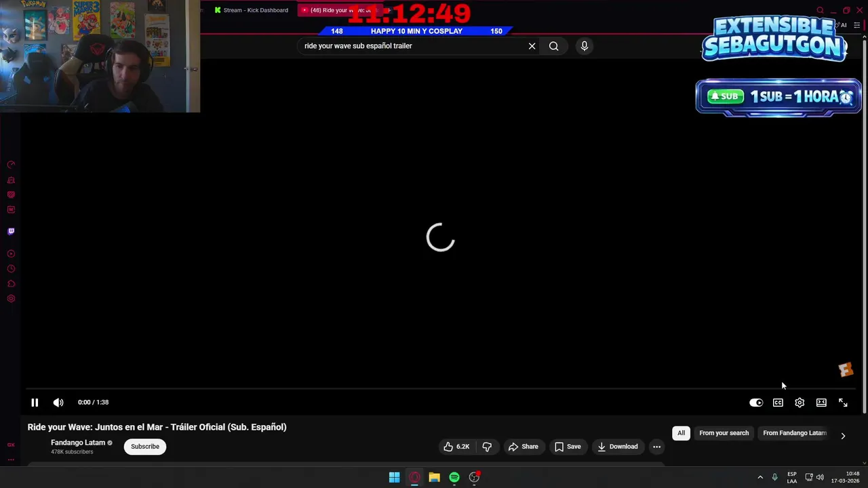Save the video to a playlist
This screenshot has width=868, height=488.
coord(568,447)
